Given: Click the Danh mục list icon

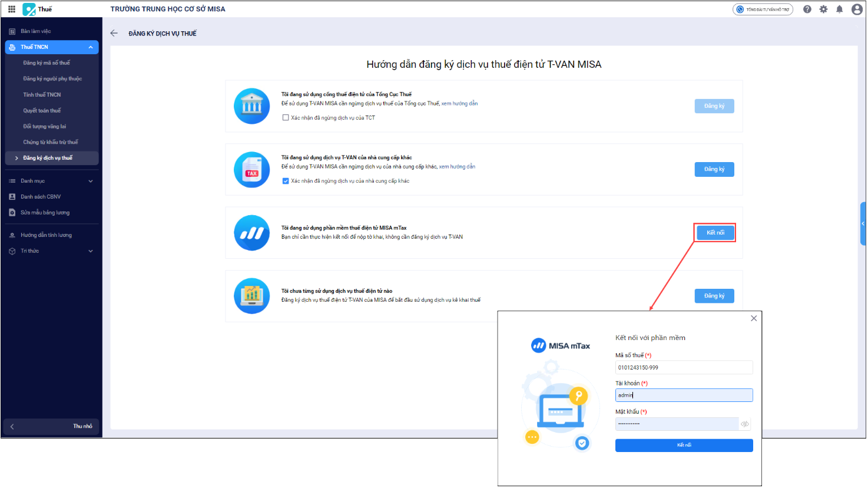Looking at the screenshot, I should [12, 181].
